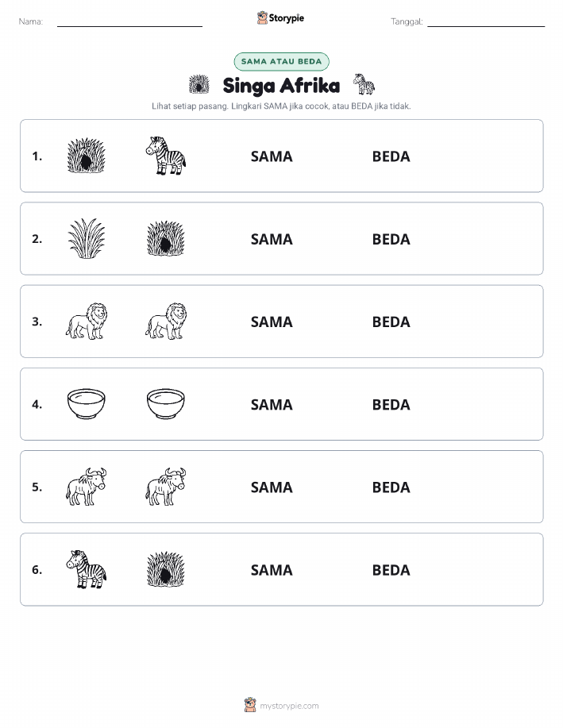Click the Nama input line
This screenshot has width=563, height=728.
[129, 21]
